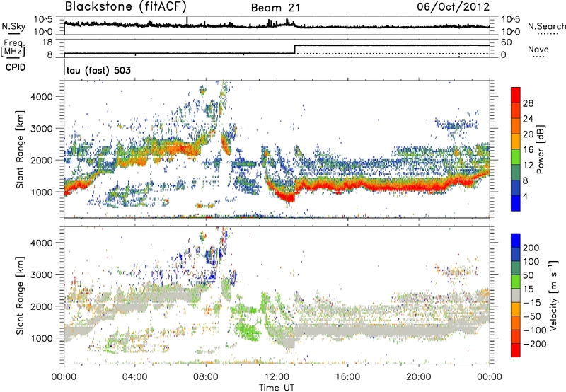Click the "-50" value on velocity colorbar
This screenshot has width=566, height=392.
tap(532, 316)
